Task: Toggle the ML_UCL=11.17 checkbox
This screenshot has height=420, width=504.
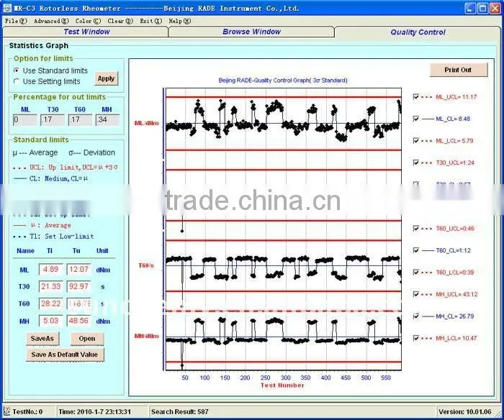Action: tap(416, 96)
